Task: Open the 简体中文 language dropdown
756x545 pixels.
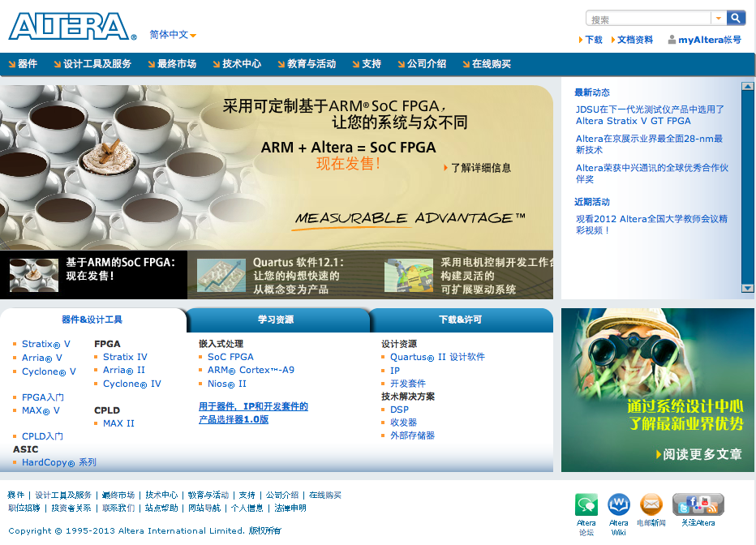Action: [173, 35]
